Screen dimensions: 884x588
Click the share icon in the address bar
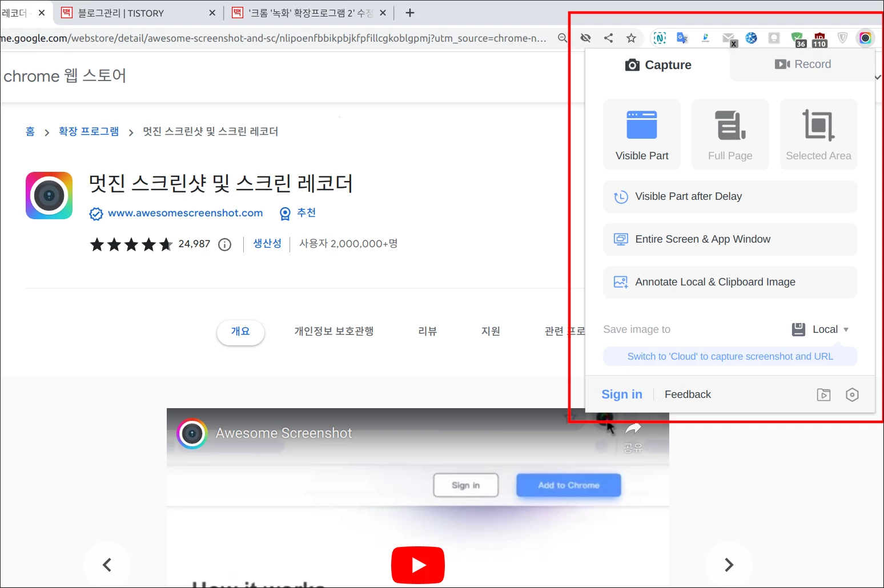(609, 38)
